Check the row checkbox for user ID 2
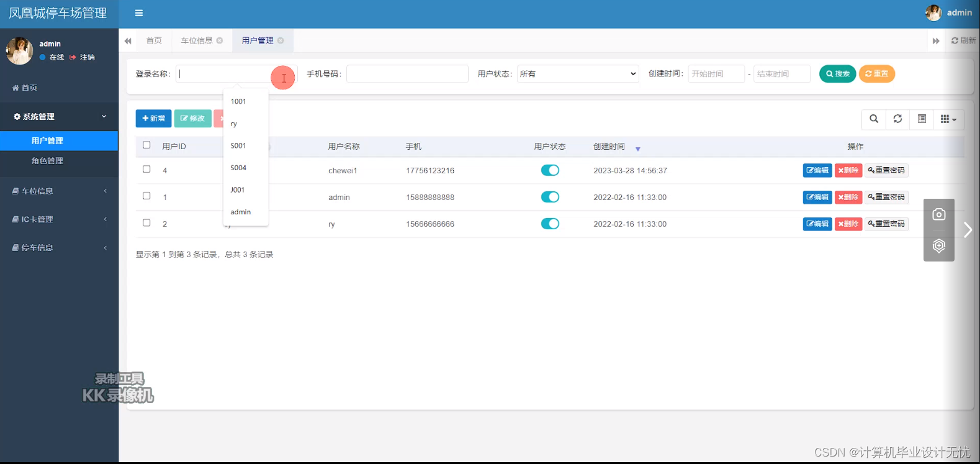 146,222
